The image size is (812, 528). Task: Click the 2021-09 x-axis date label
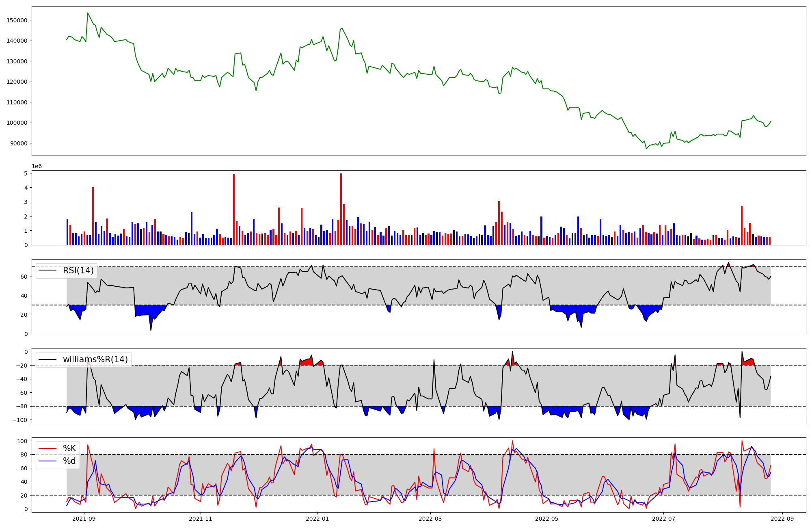(x=84, y=519)
